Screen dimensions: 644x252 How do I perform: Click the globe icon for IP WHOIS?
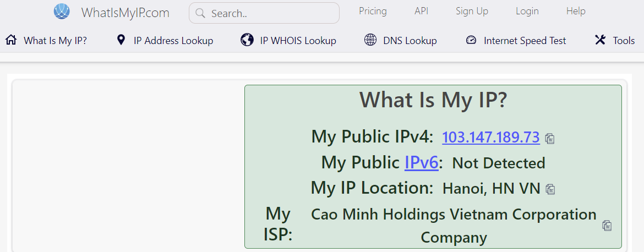coord(247,40)
